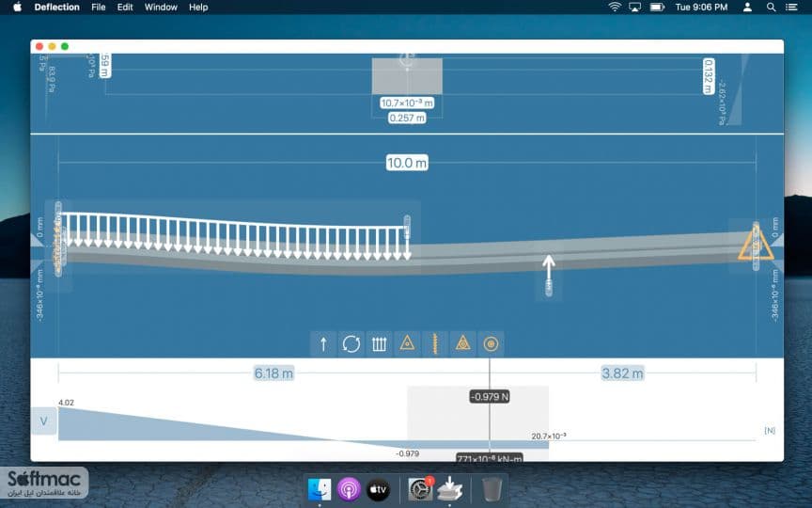The height and width of the screenshot is (508, 812).
Task: Pick the concentric circle hinge tool
Action: click(491, 343)
